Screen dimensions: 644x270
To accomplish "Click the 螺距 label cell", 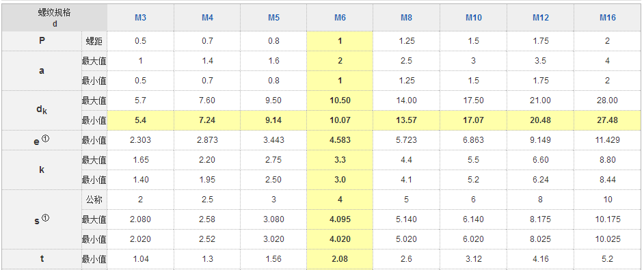I will [x=94, y=41].
